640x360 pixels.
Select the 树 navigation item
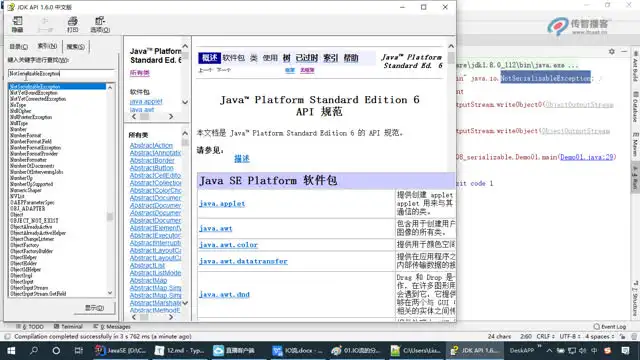pyautogui.click(x=287, y=58)
